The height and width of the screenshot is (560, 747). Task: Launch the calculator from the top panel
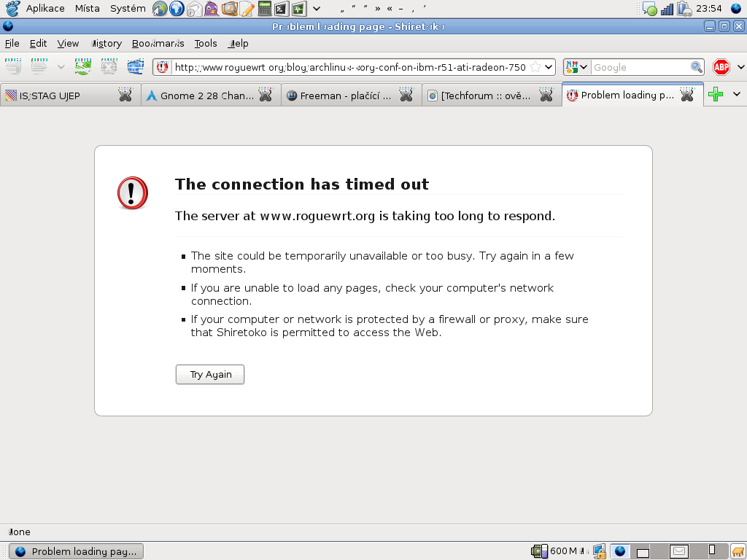(x=264, y=9)
